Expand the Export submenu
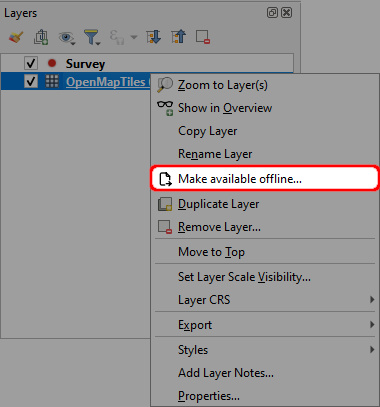The image size is (380, 407). pos(265,325)
